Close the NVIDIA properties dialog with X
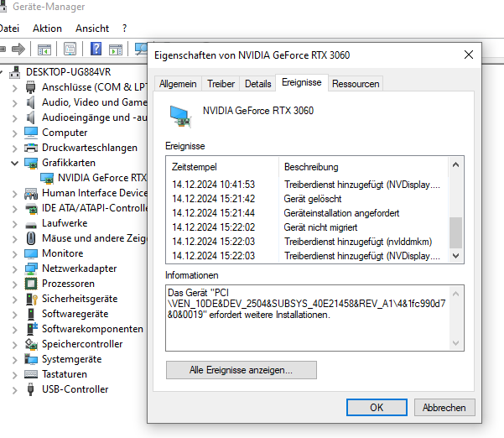The image size is (504, 438). pyautogui.click(x=469, y=55)
